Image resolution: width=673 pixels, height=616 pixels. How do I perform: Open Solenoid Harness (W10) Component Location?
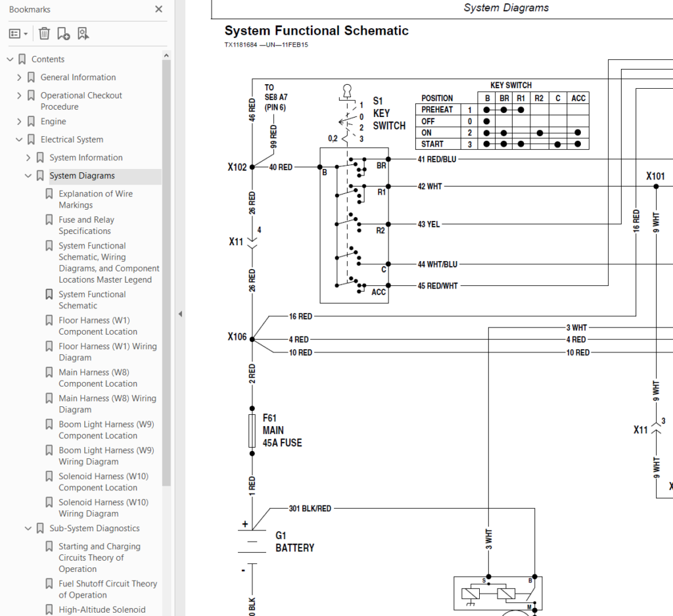pyautogui.click(x=103, y=482)
